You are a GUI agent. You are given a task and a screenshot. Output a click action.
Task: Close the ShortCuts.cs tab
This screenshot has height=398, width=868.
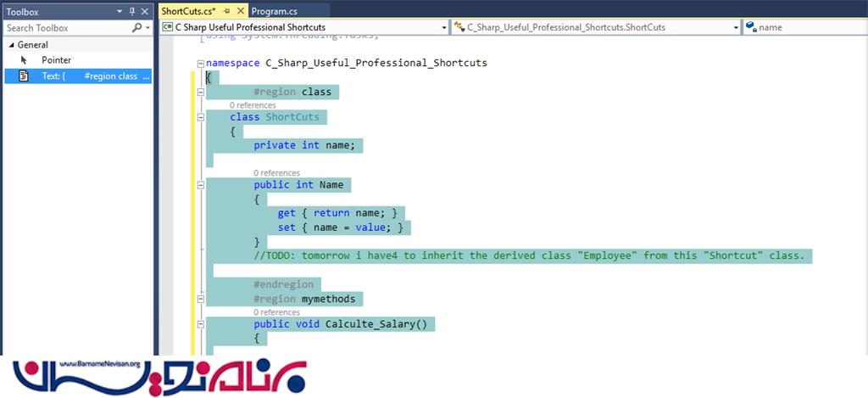240,10
